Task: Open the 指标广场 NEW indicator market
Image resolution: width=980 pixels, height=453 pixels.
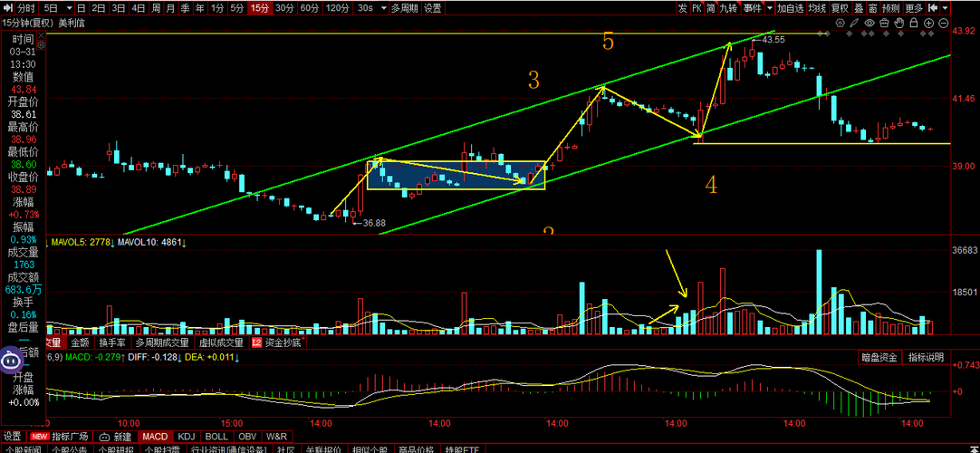Action: 60,436
